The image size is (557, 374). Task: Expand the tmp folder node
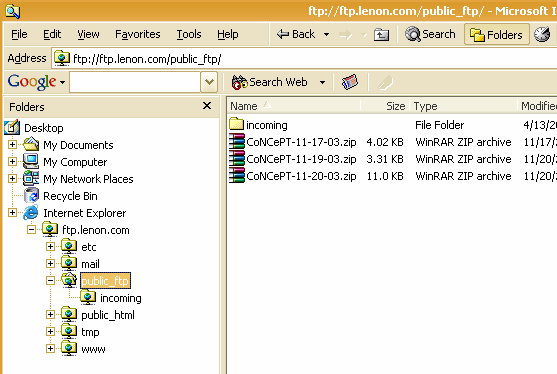pyautogui.click(x=50, y=332)
